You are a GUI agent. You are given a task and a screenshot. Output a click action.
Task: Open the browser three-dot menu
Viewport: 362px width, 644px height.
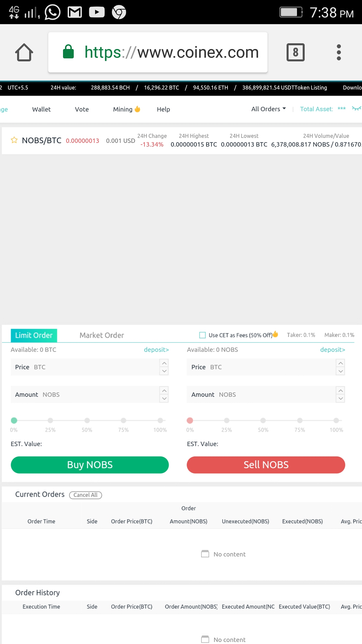click(x=339, y=52)
